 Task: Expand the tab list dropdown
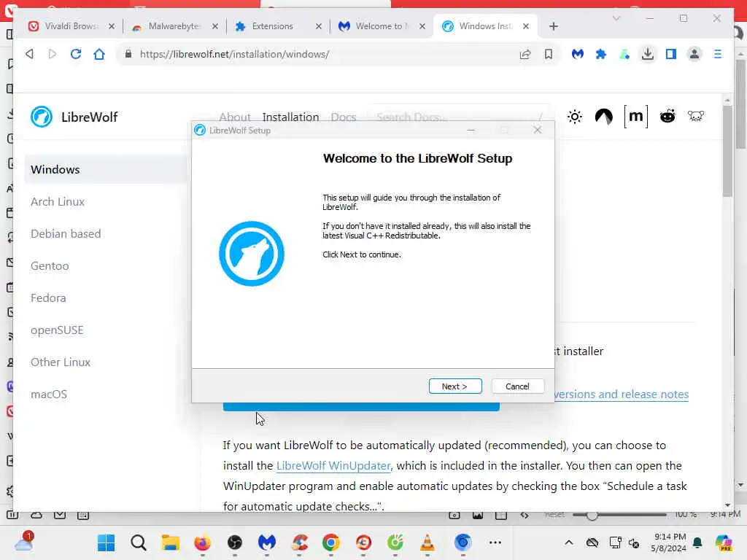[616, 18]
